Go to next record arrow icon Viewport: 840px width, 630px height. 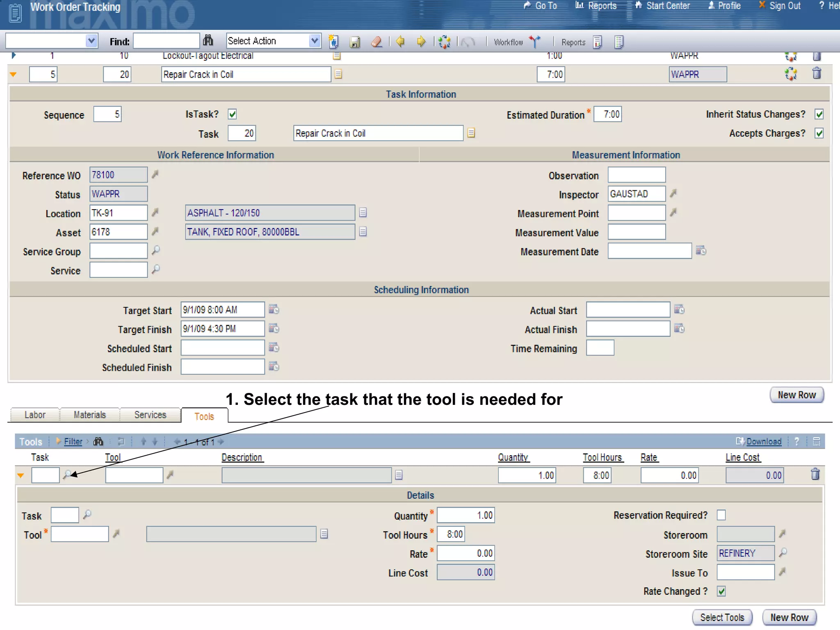click(x=421, y=41)
